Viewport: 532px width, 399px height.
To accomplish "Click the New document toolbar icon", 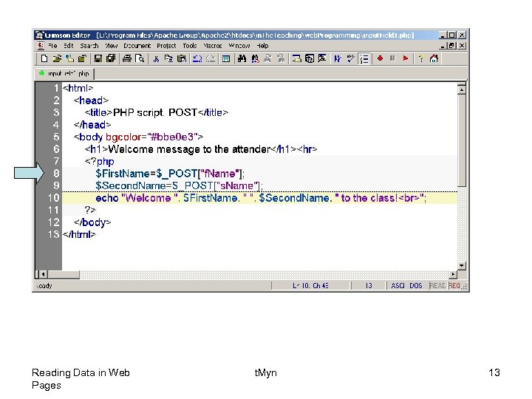I will (44, 58).
